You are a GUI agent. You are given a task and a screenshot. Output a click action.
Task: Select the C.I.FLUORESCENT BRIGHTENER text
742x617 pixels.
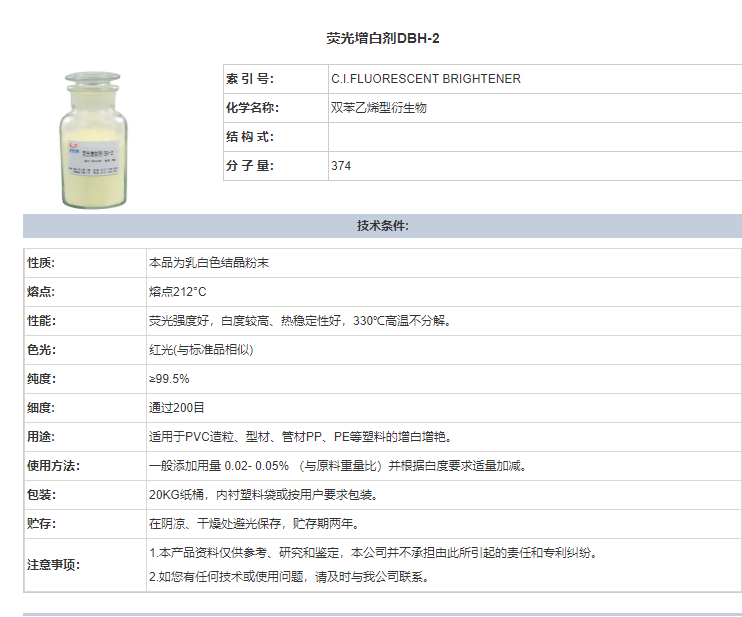coord(425,79)
